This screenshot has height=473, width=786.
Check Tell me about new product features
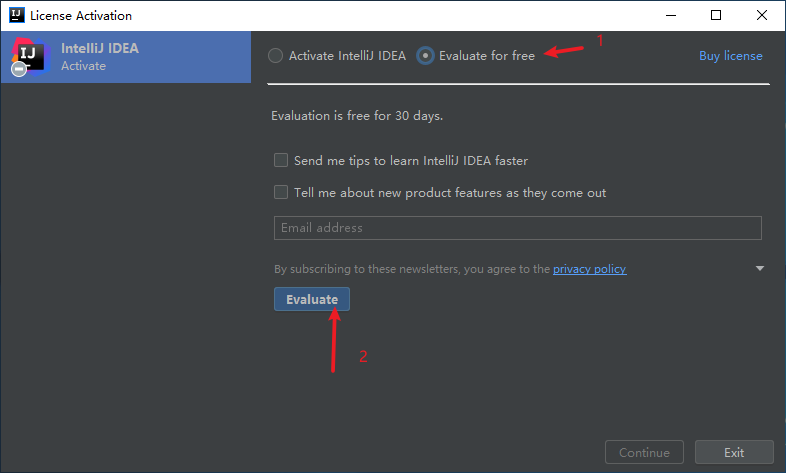coord(281,192)
